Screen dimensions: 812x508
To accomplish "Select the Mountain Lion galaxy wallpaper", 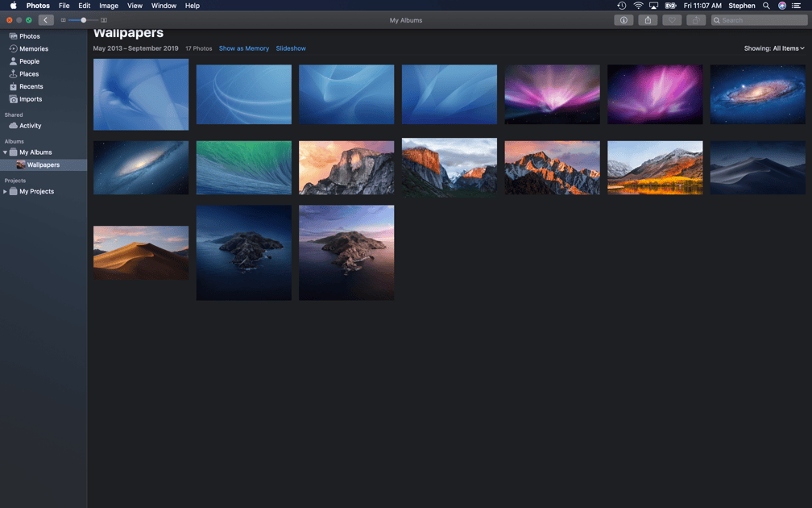I will point(141,168).
